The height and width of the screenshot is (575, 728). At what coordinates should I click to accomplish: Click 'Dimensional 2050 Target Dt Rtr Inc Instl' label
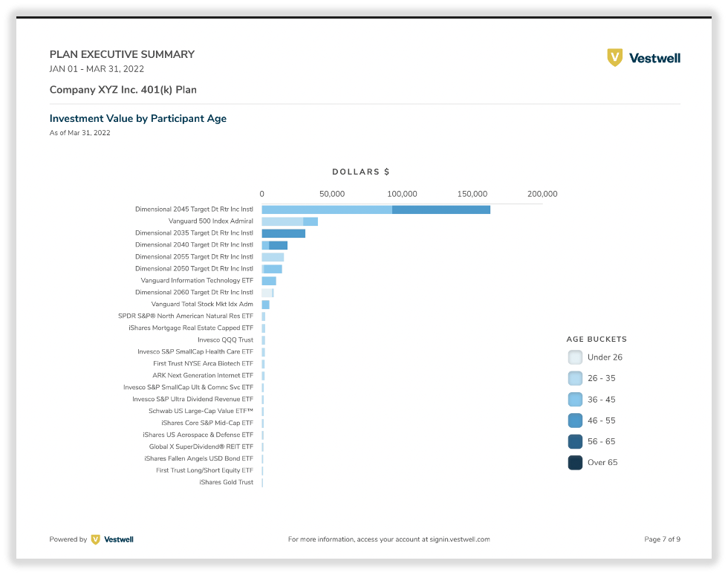[x=194, y=268]
